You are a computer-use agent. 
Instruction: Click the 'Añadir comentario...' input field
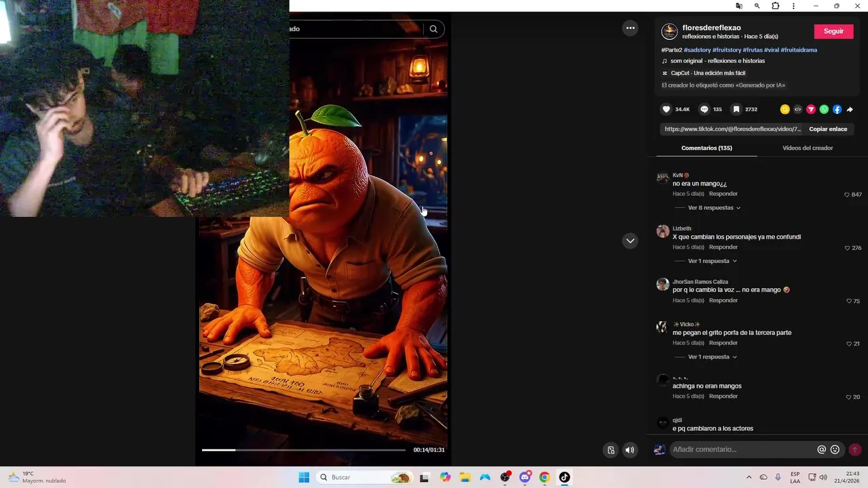click(743, 449)
